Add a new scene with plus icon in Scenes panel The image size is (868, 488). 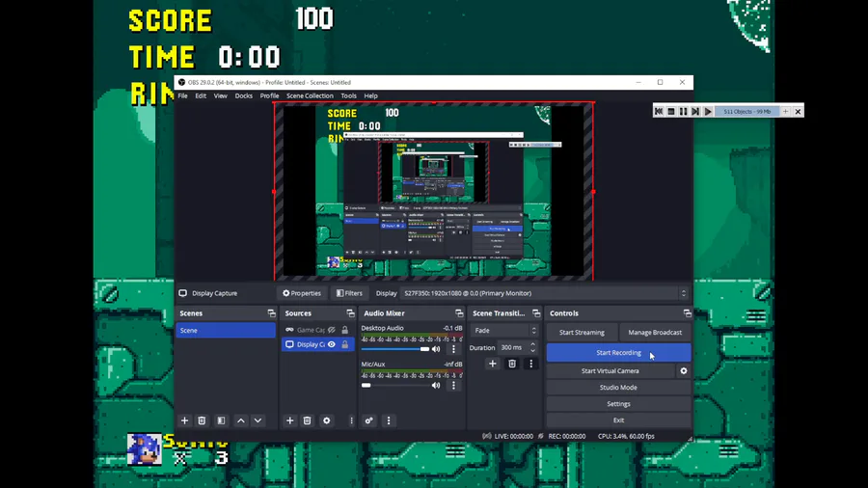(x=184, y=420)
